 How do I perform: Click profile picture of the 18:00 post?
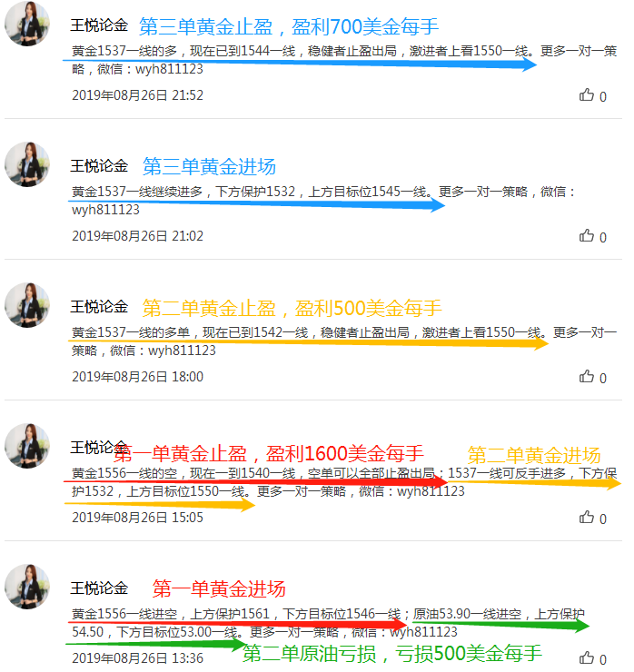pos(27,305)
